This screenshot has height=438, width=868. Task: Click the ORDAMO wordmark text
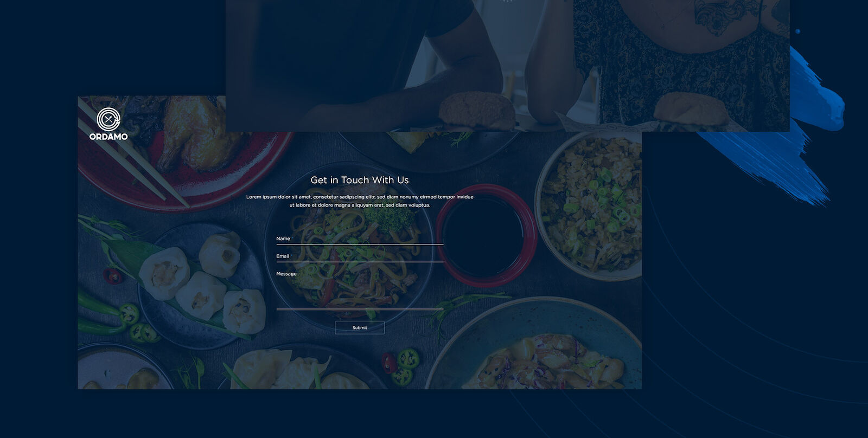(108, 137)
